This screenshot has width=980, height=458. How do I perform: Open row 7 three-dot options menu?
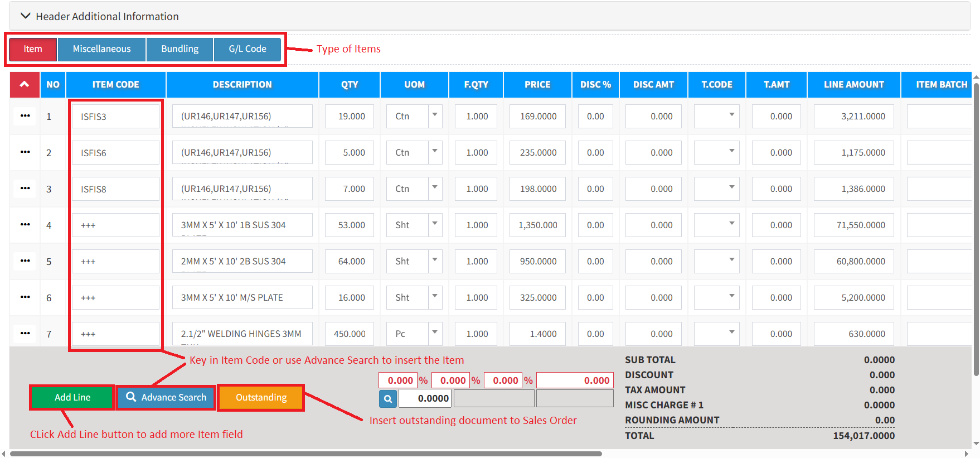(25, 334)
